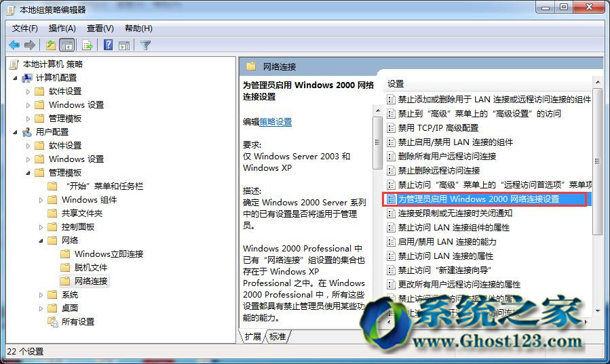Select setting 禁止删除远程访问连接
The image size is (610, 364).
[x=439, y=171]
